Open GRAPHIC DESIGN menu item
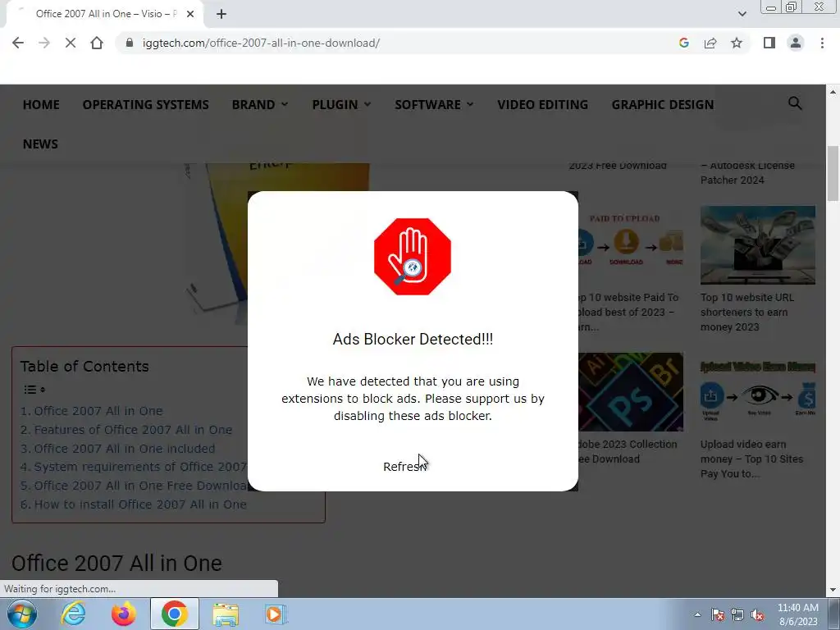 coord(663,104)
